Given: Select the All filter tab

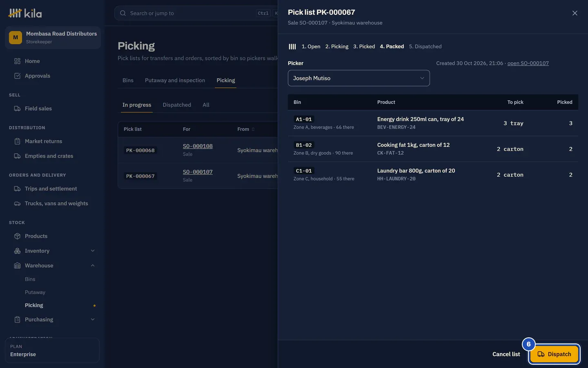Looking at the screenshot, I should tap(206, 105).
